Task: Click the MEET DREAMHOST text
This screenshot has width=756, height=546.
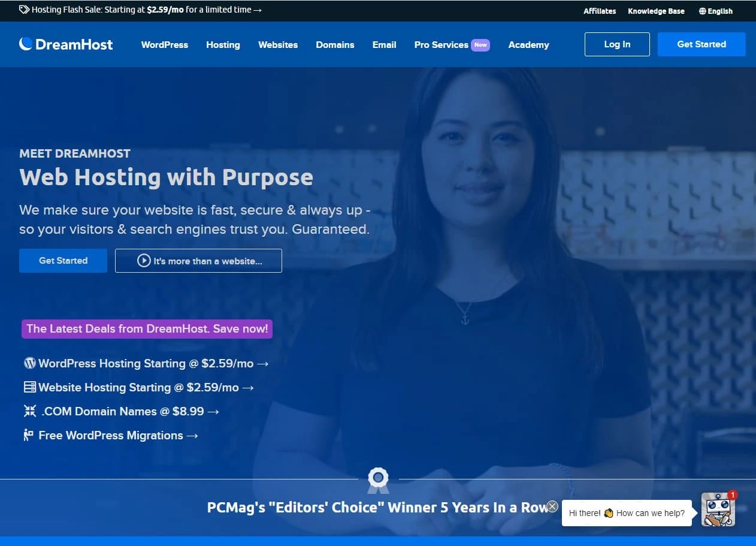Action: point(74,153)
